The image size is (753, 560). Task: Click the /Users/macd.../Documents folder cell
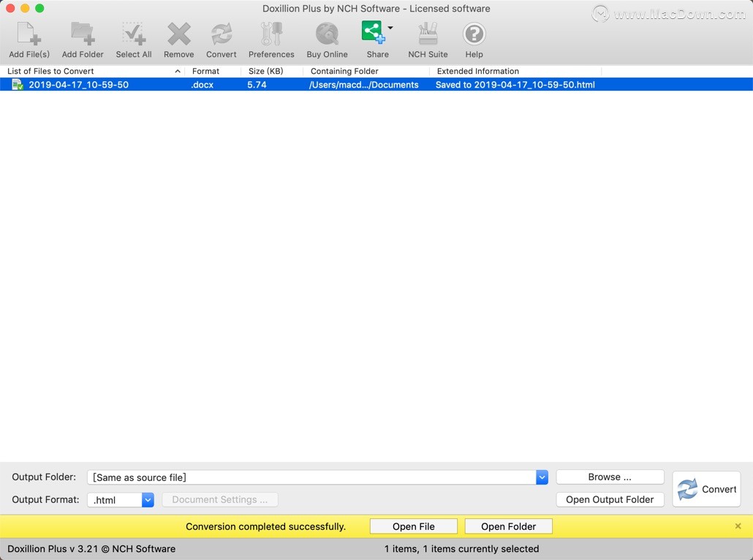tap(363, 85)
